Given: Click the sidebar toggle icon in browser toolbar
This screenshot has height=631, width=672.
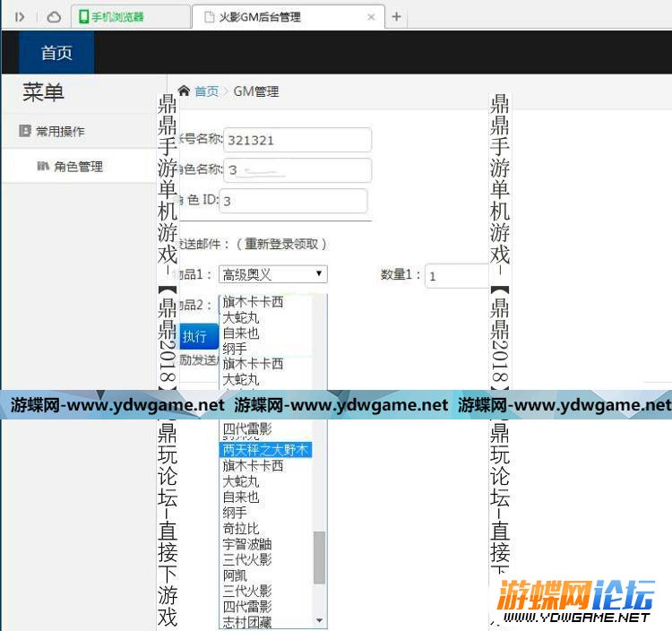Looking at the screenshot, I should pos(20,17).
